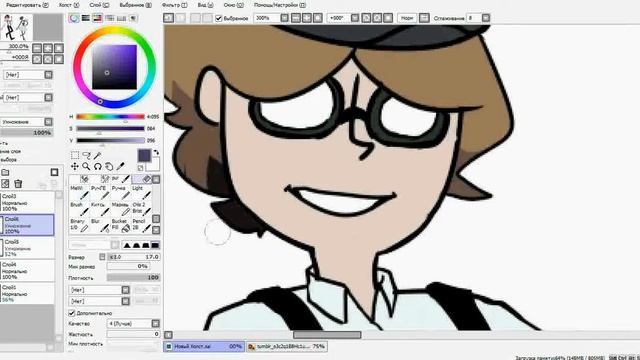Select the sharpest triangular brush edge shape
Screen dimensions: 640x360
[x=127, y=245]
